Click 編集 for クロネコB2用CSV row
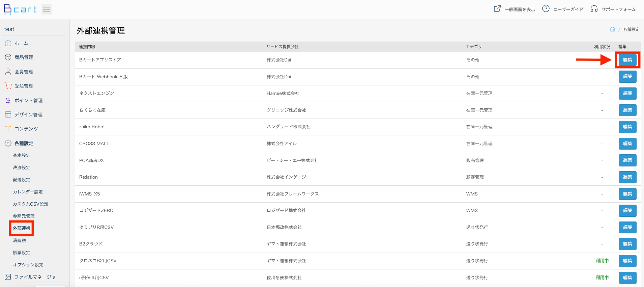 (627, 261)
